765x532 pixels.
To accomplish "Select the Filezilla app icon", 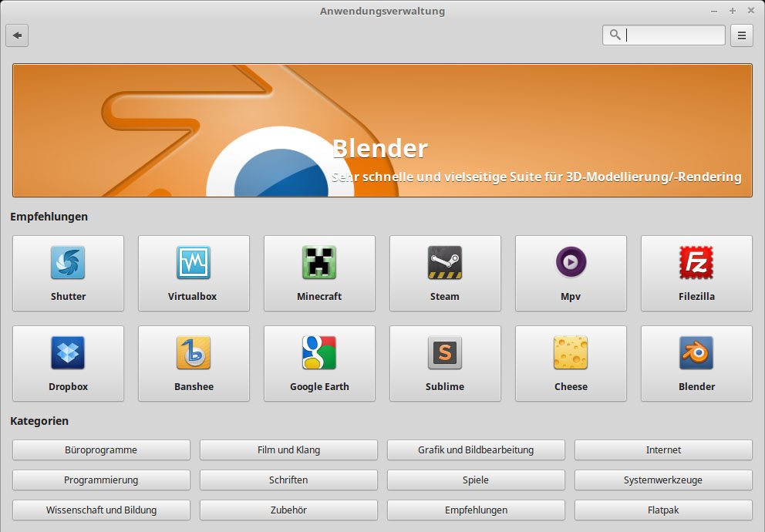I will coord(696,273).
